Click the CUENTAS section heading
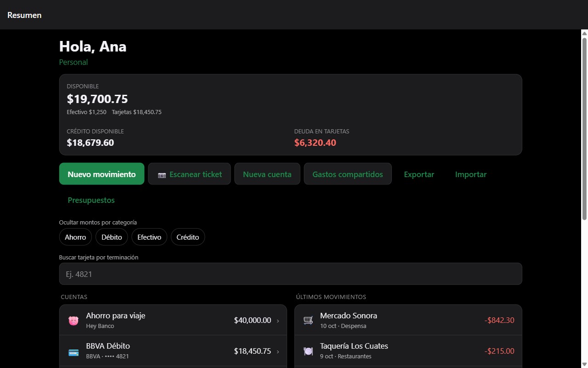 tap(74, 297)
